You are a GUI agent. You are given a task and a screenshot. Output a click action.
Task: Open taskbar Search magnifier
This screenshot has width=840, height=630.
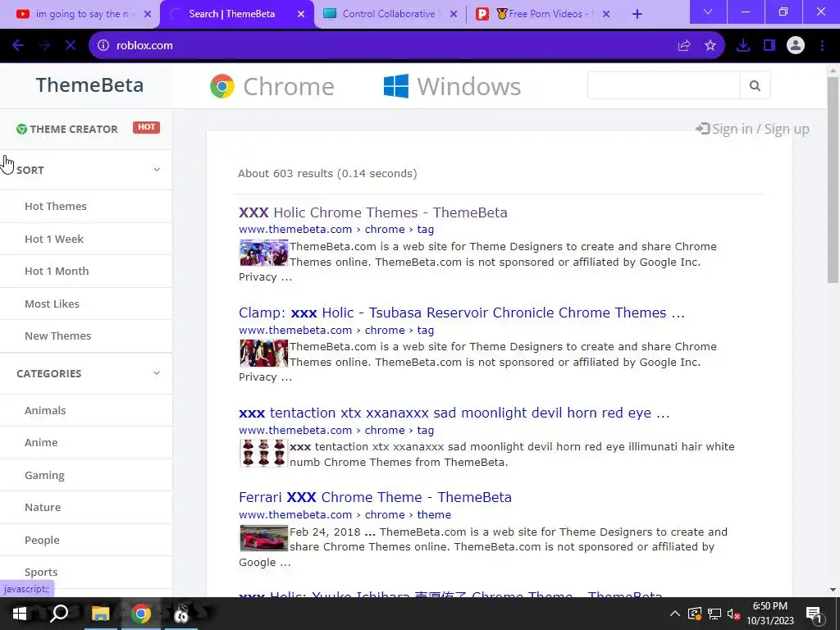59,614
